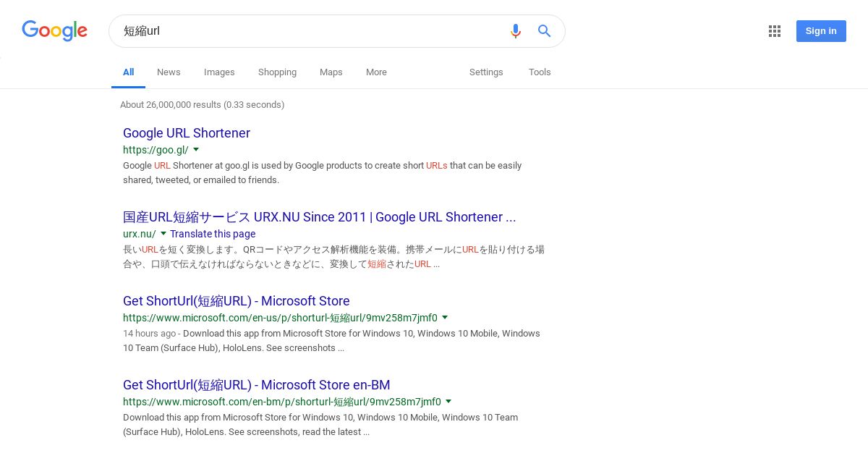Expand arrow beside microsoft.com/en-bm URL

[448, 402]
